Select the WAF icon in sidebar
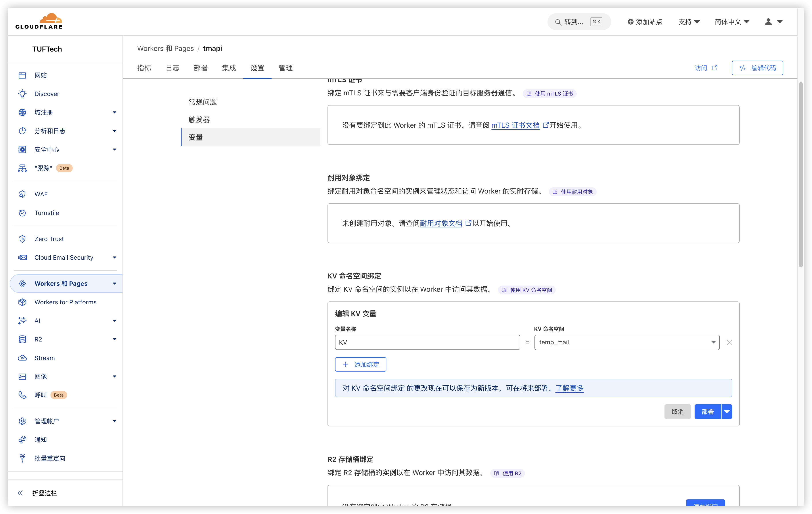Viewport: 812px width, 514px height. (x=22, y=194)
